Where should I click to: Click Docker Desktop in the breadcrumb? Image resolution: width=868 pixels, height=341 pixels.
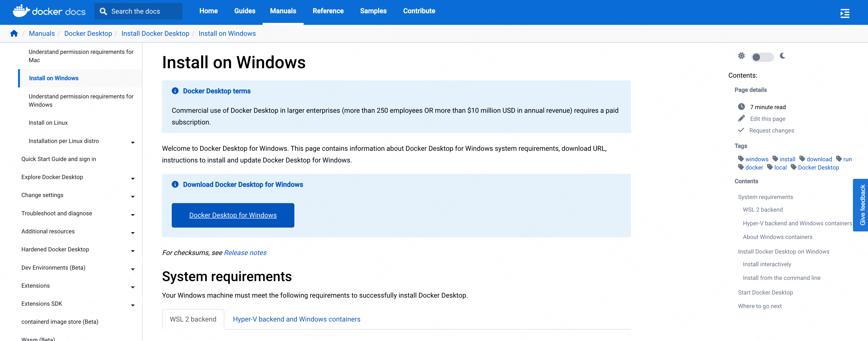pos(88,33)
